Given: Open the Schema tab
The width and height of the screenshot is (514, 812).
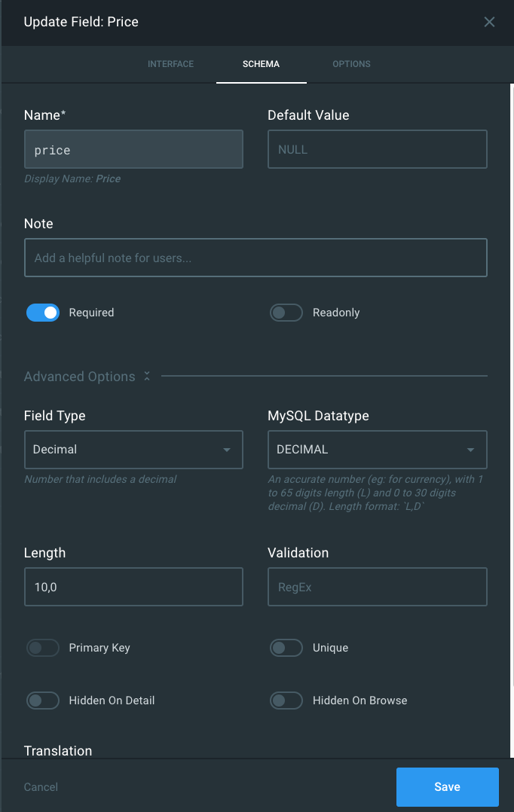Looking at the screenshot, I should tap(261, 64).
